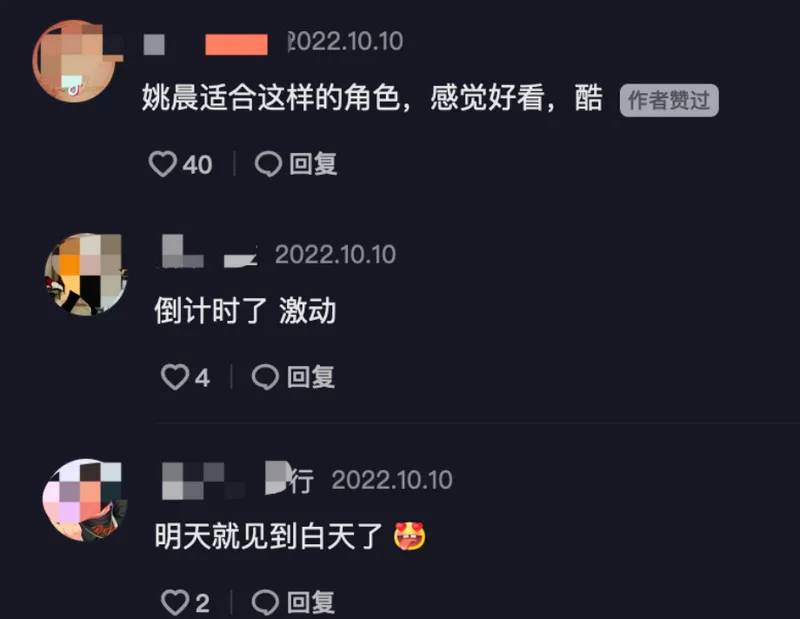Click 回复 under the 明天就见到白天了 comment
Screen dimensions: 800x619
[x=311, y=603]
